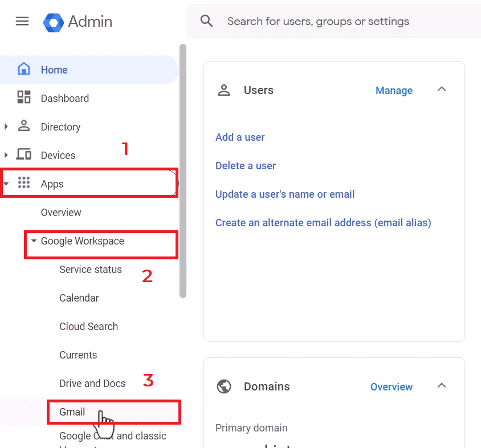The image size is (481, 448).
Task: Click the search users, groups or settings field
Action: pyautogui.click(x=342, y=22)
